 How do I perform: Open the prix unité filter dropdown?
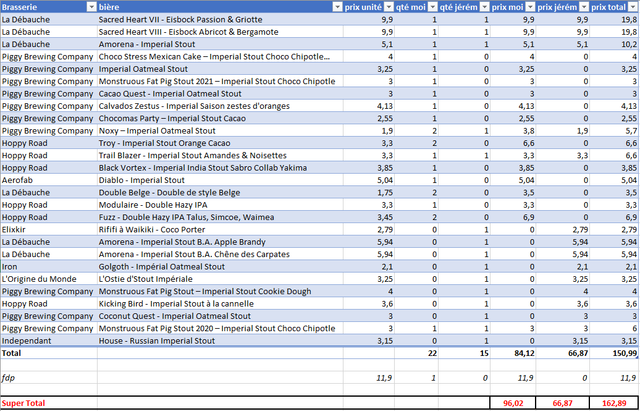(x=389, y=7)
